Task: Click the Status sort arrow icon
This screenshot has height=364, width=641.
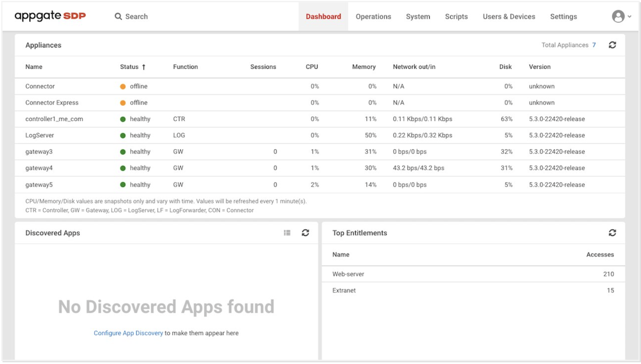Action: 144,67
